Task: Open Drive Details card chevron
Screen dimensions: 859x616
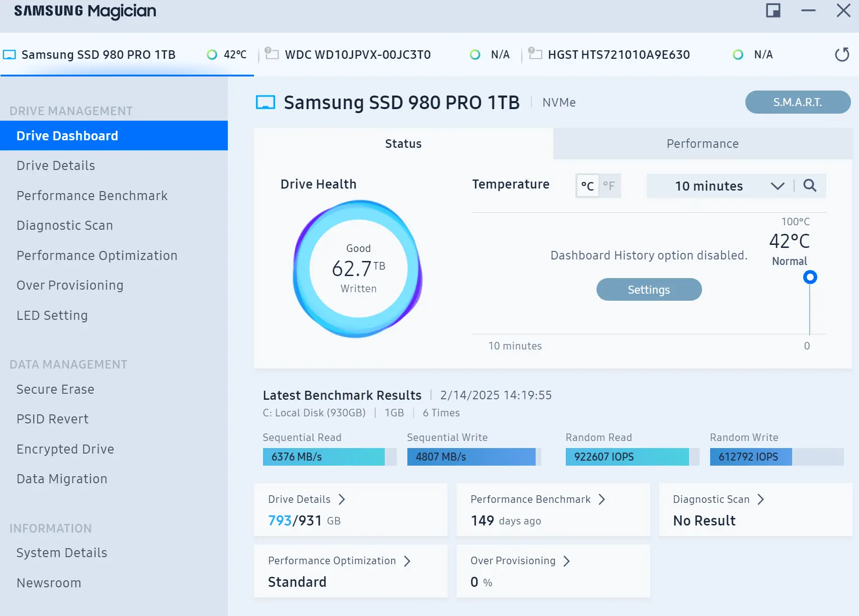Action: click(342, 499)
